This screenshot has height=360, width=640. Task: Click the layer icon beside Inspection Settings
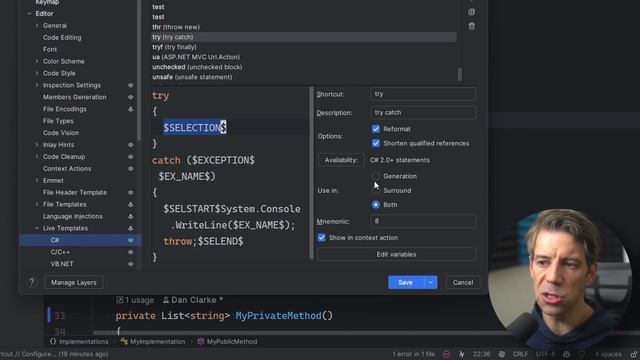pos(131,85)
